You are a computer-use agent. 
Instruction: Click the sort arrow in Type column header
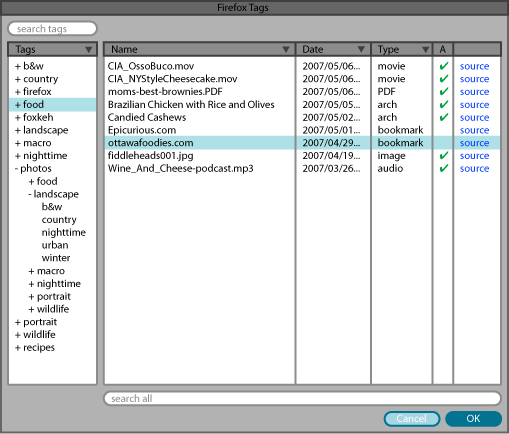click(x=425, y=50)
